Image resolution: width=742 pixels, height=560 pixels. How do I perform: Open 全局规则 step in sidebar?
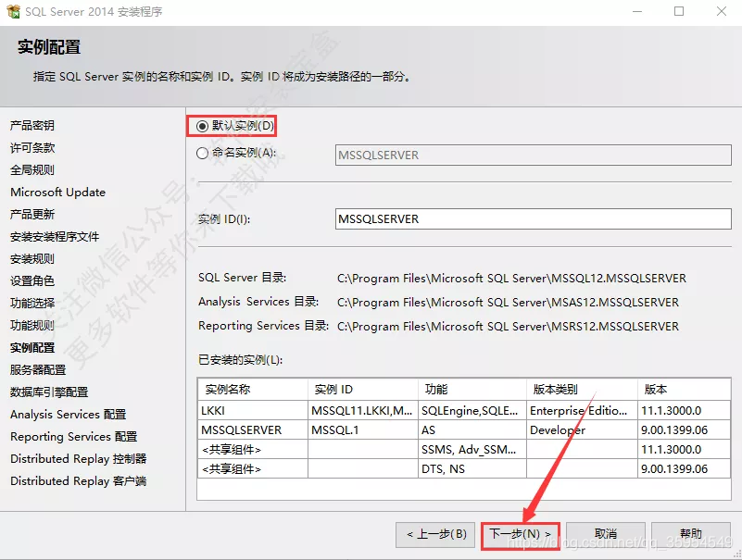pos(32,169)
